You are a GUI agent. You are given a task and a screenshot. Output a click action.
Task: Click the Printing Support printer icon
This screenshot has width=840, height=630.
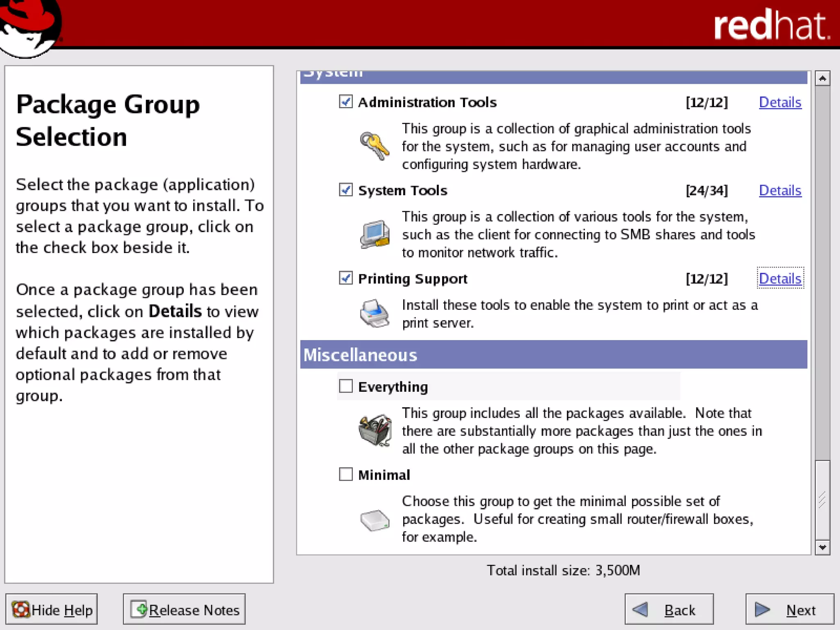(x=374, y=314)
